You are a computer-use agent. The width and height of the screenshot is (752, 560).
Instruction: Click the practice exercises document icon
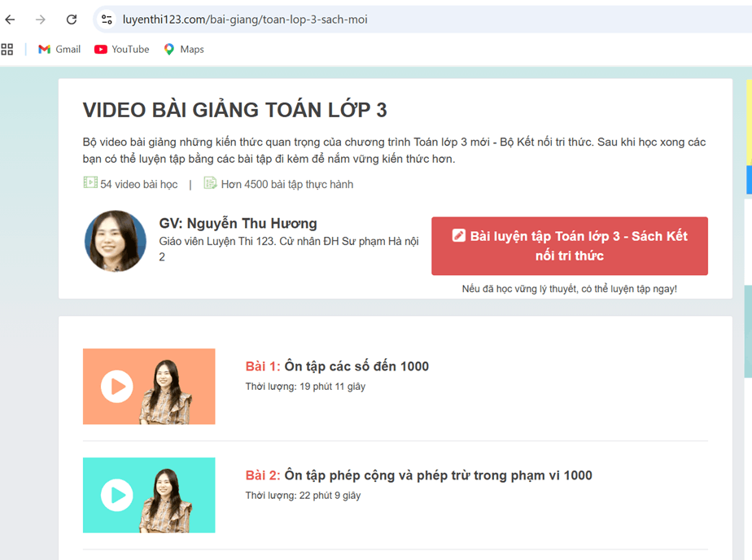(210, 182)
